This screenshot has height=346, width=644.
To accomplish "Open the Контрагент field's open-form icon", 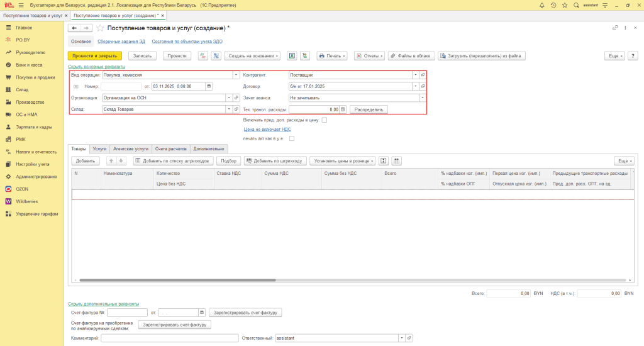I will point(423,75).
